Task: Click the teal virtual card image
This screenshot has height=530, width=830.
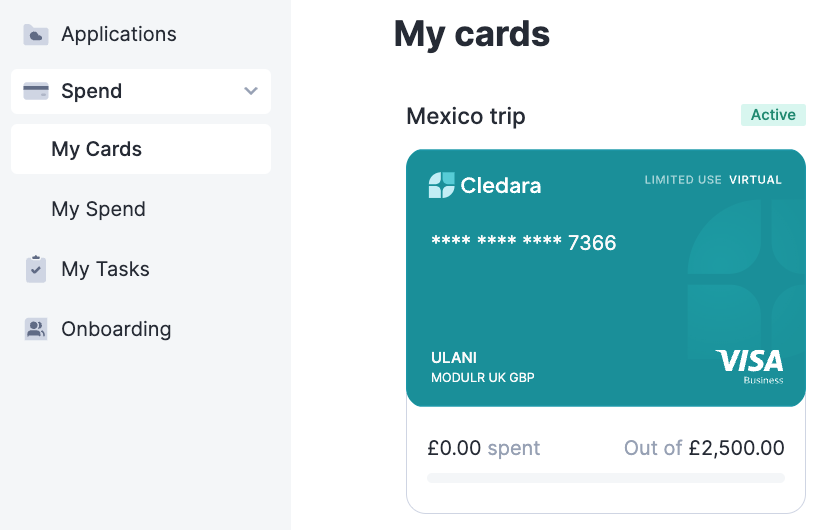Action: pos(606,278)
